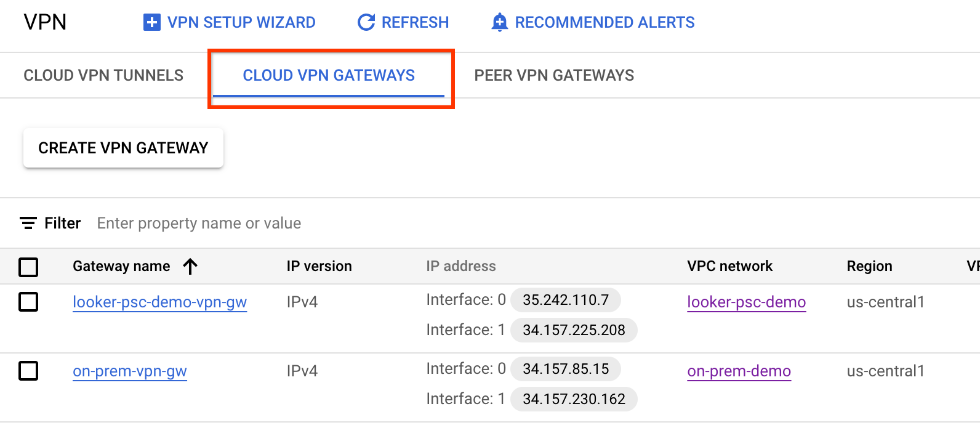980x425 pixels.
Task: Select the looker-psc-demo-vpn-gw row checkbox
Action: pyautogui.click(x=28, y=302)
